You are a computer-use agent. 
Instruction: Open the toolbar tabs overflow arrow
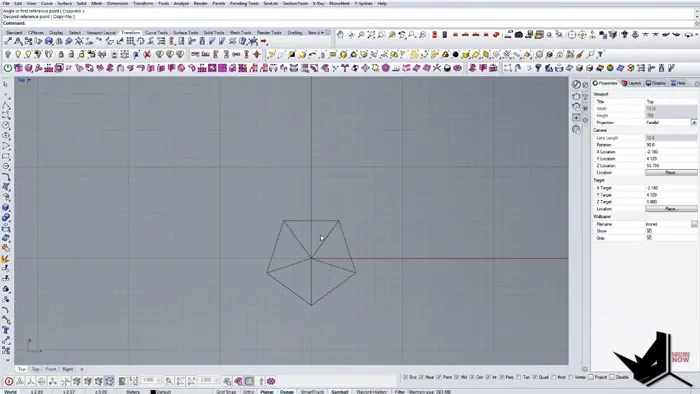323,33
